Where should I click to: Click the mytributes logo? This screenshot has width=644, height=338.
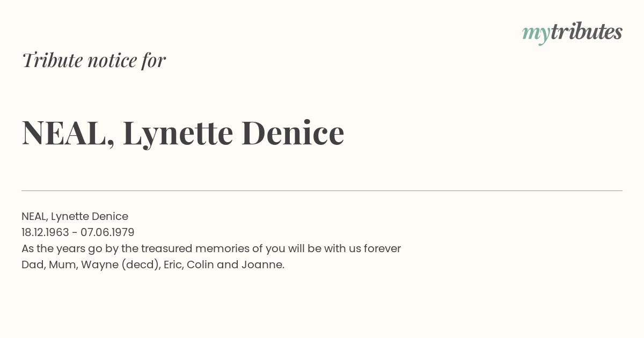coord(572,33)
